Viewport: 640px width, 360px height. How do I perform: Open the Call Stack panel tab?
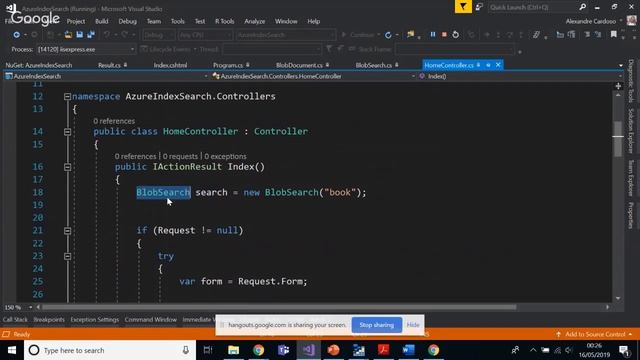15,320
